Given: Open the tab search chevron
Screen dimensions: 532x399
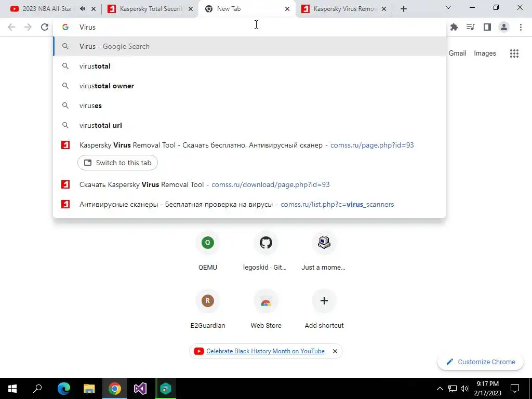Looking at the screenshot, I should click(448, 7).
